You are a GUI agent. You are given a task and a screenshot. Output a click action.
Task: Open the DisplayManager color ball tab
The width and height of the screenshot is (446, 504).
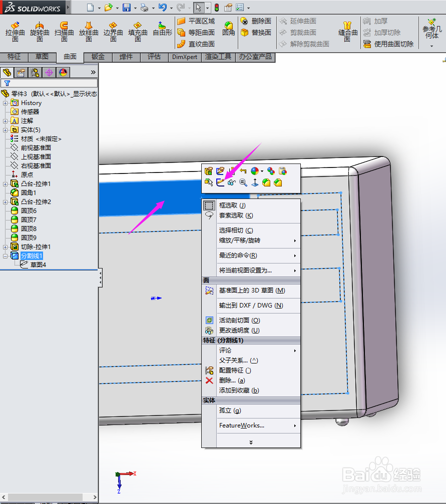pyautogui.click(x=63, y=72)
